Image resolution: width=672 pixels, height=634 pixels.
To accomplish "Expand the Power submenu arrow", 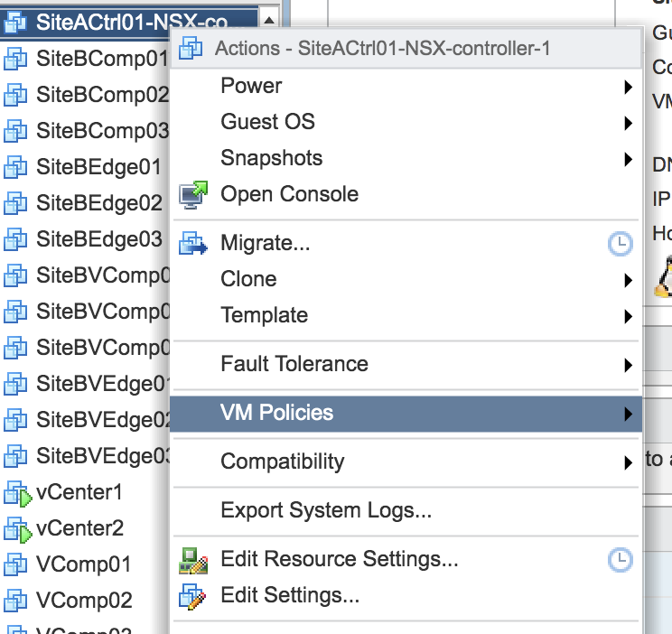I will 628,87.
